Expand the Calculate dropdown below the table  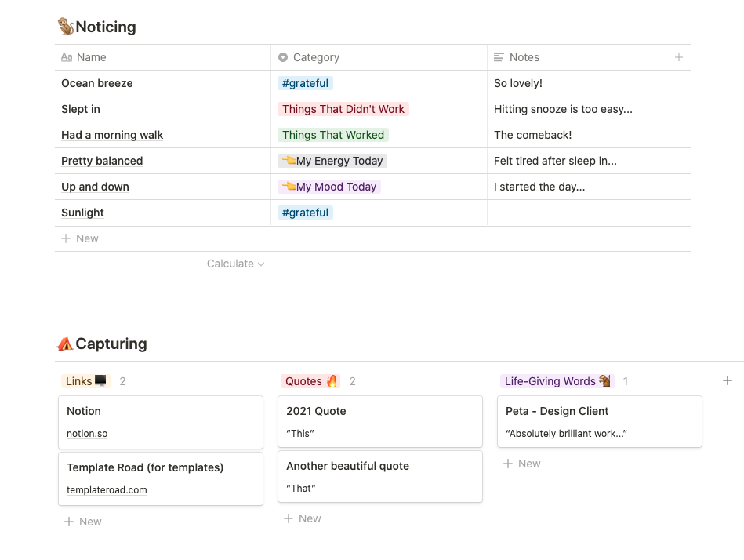coord(235,264)
